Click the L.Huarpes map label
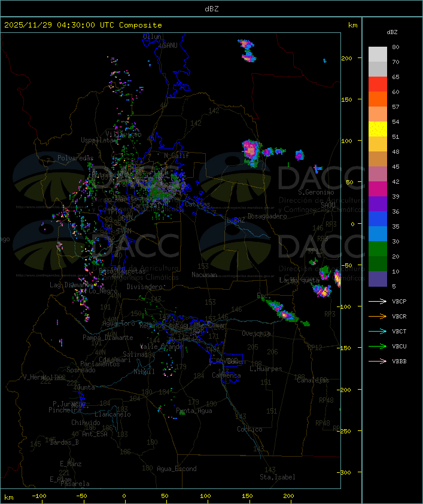Image resolution: width=423 pixels, height=504 pixels. tap(266, 369)
